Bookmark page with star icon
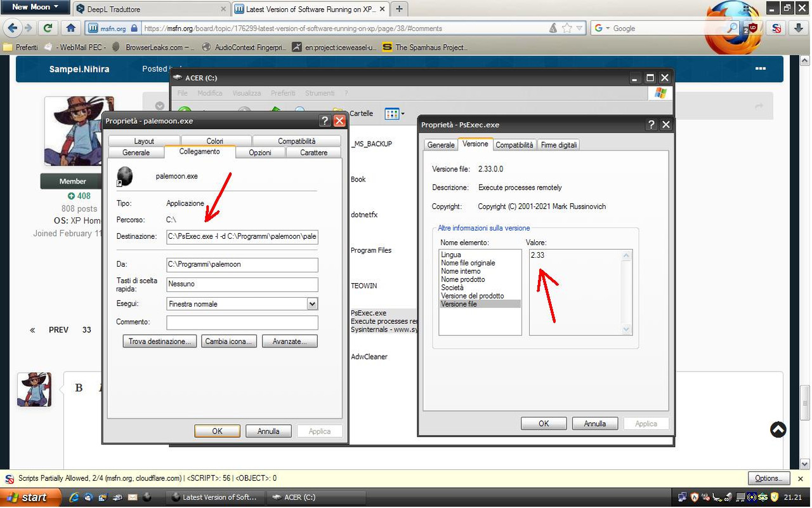The width and height of the screenshot is (812, 508). pos(566,28)
